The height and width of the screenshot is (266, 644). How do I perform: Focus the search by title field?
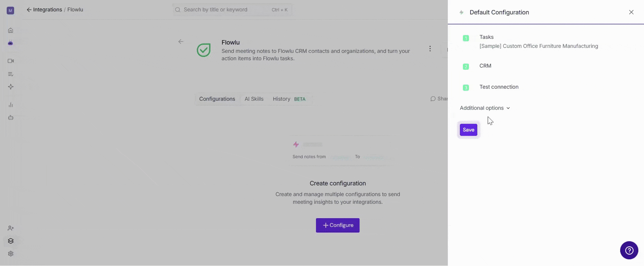232,10
